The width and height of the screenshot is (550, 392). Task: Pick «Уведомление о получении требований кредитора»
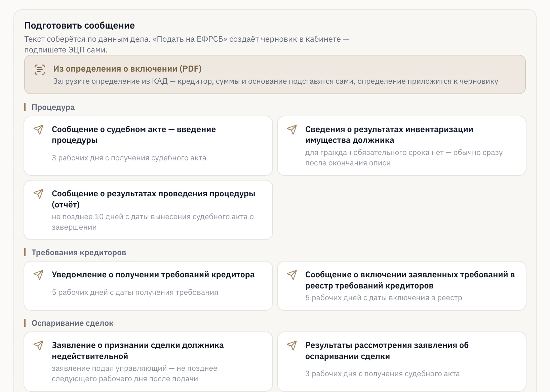click(148, 286)
